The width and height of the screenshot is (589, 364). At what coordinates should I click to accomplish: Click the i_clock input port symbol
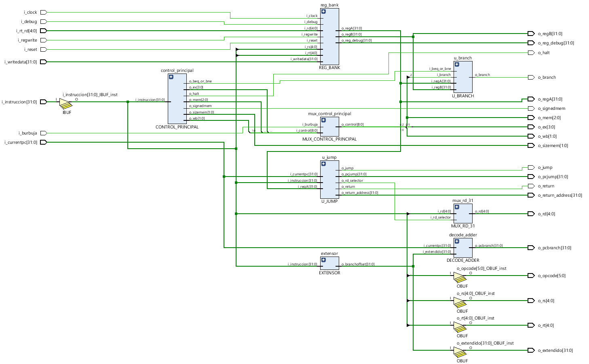44,13
